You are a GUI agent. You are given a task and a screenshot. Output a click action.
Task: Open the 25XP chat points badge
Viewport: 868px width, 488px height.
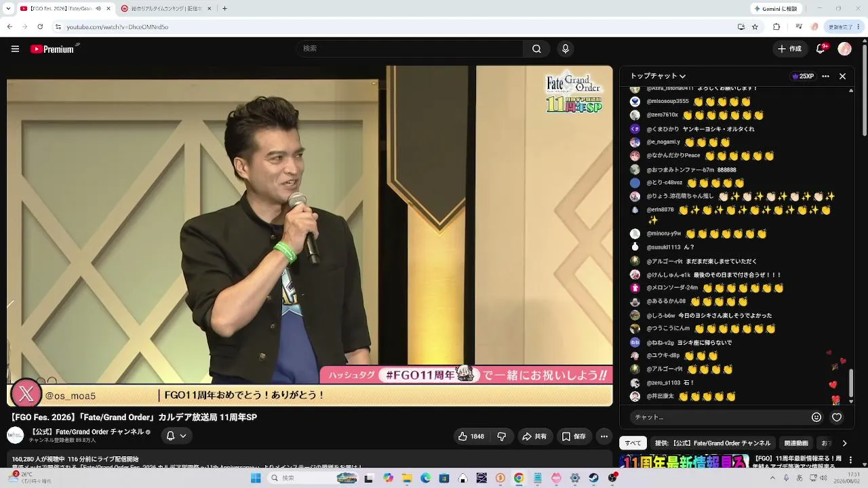coord(803,77)
